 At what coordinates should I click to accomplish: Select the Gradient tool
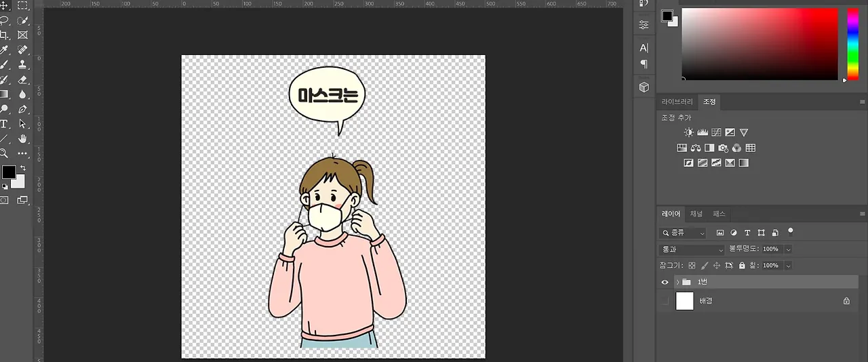4,94
